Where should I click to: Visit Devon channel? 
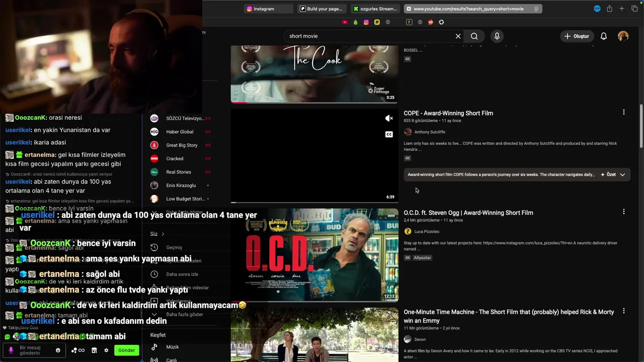point(420,339)
